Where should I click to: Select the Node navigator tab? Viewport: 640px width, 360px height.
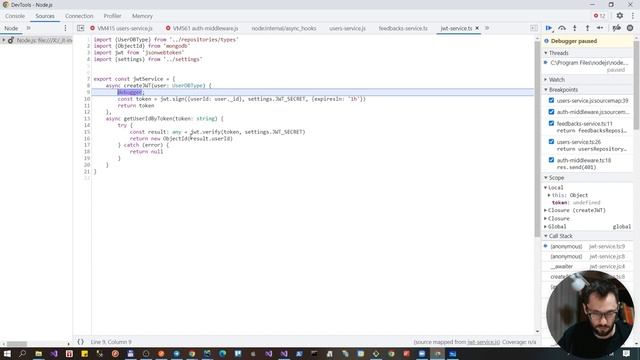[x=11, y=28]
